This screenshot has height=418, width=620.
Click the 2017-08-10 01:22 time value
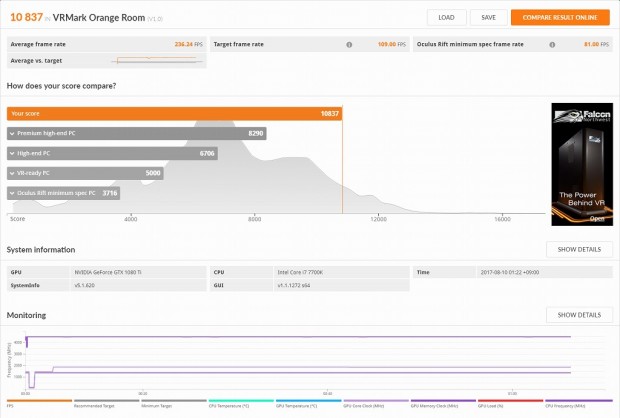pos(510,272)
